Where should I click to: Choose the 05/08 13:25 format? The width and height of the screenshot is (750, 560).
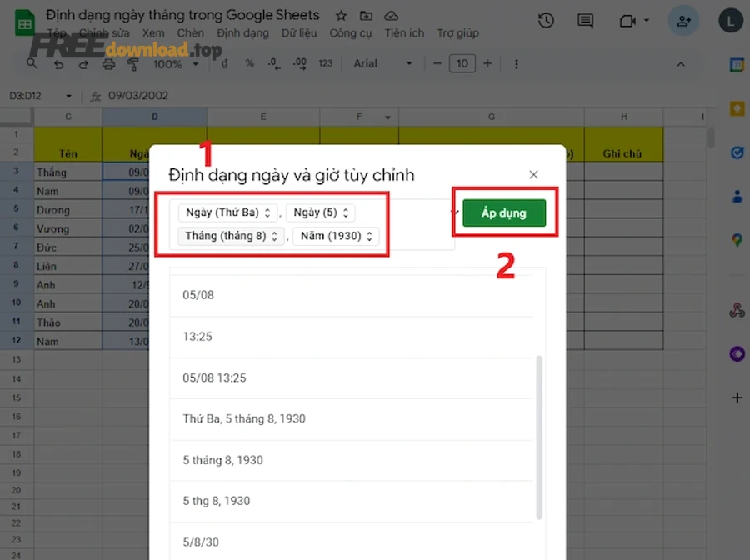pos(352,378)
